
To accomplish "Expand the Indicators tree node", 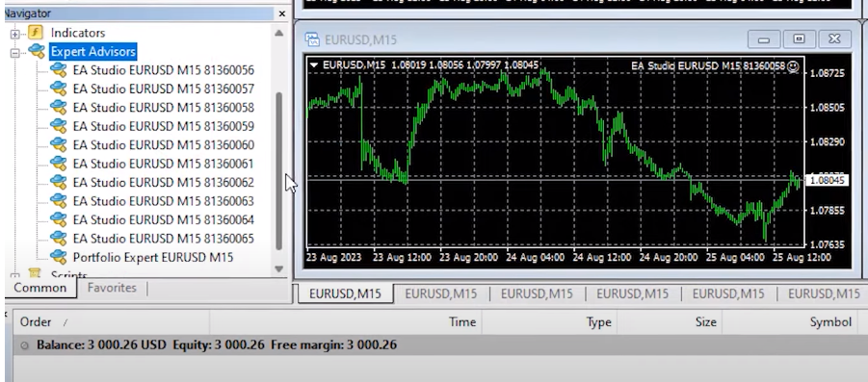I will [15, 34].
